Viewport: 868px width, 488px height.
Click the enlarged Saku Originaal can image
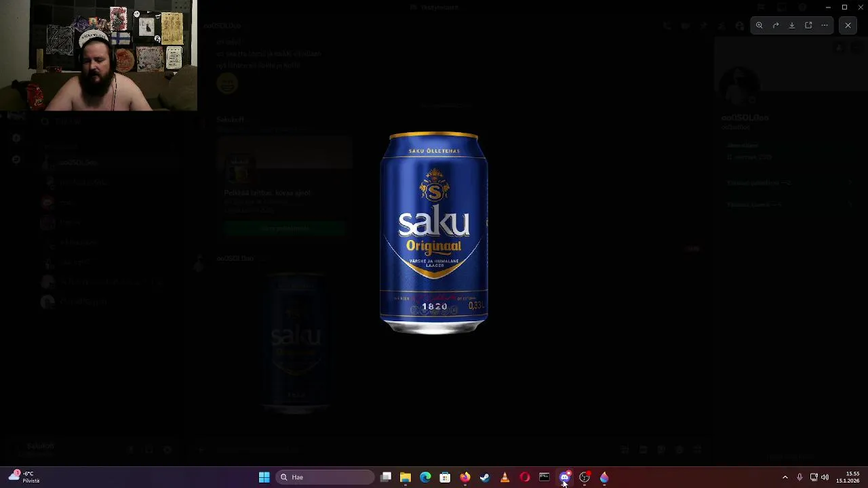434,232
